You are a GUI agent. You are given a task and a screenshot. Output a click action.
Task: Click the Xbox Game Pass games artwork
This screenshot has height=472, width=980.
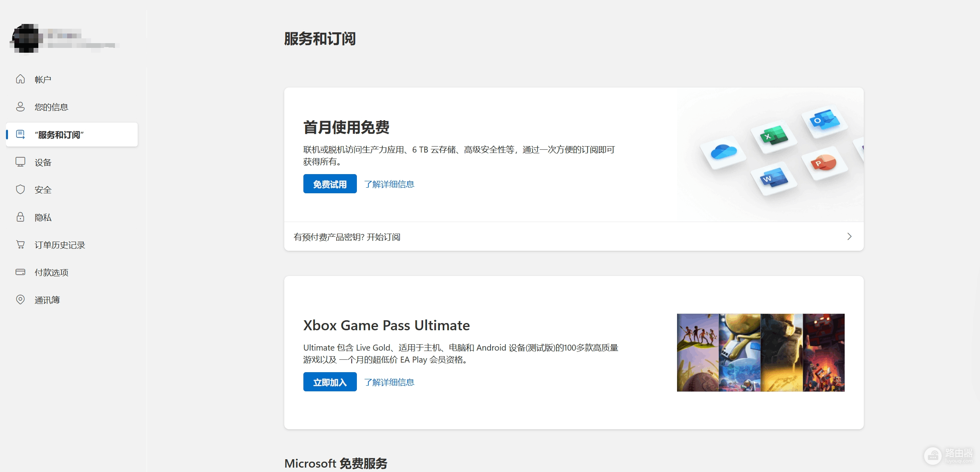[760, 353]
